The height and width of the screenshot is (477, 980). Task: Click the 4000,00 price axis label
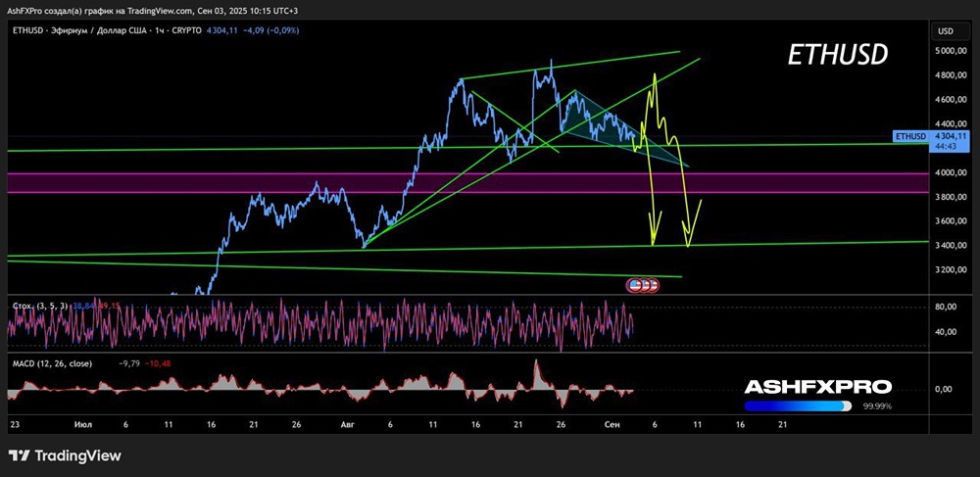coord(953,173)
